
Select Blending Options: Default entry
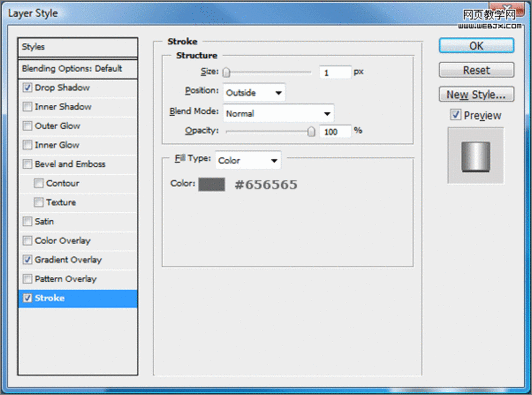78,69
